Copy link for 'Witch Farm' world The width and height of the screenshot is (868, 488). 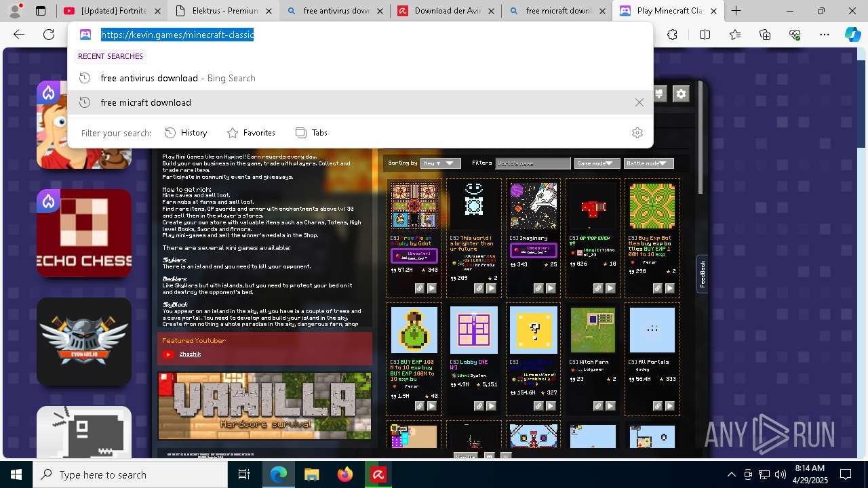(598, 406)
